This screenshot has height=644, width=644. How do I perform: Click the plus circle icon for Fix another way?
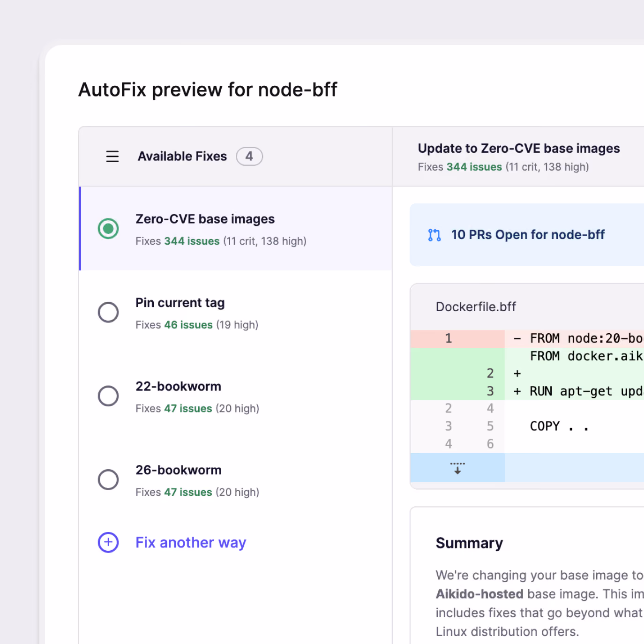[x=108, y=543]
